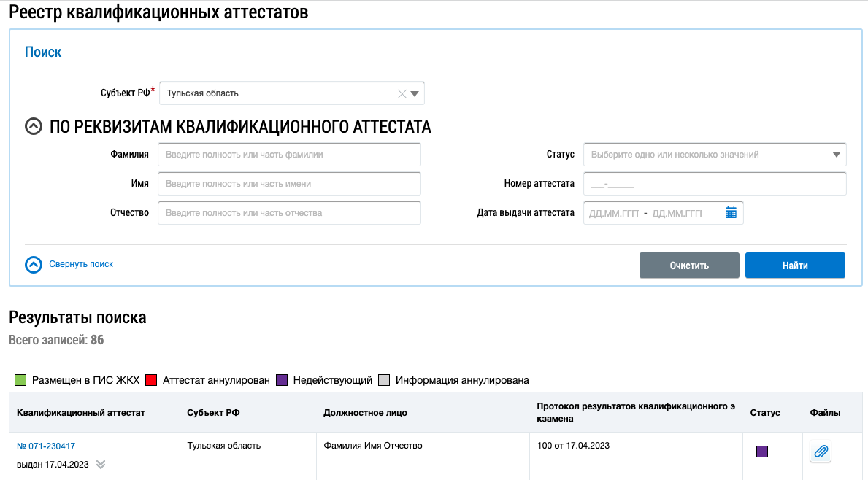Click the green Размещен в ГИС ЖКХ swatch
868x480 pixels.
click(x=20, y=380)
